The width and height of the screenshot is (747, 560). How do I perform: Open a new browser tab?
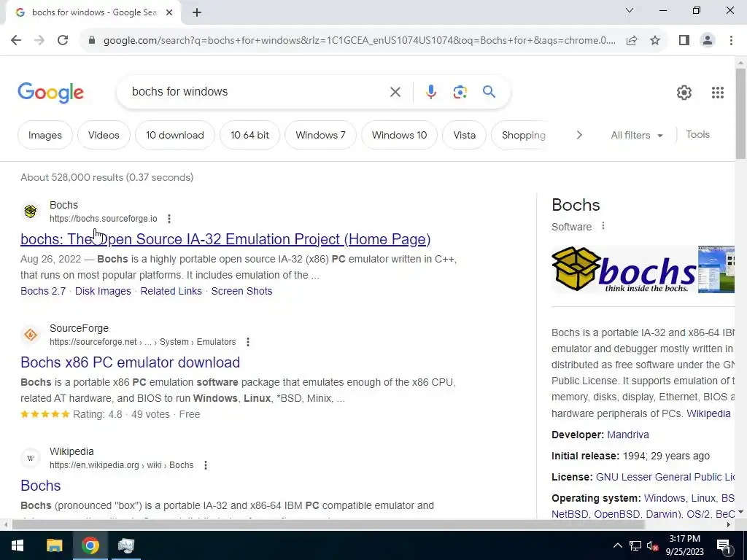pos(197,12)
